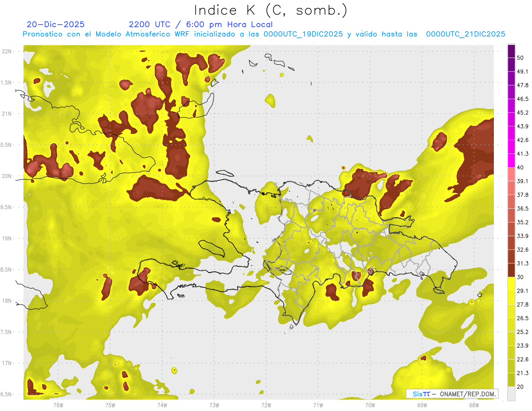532x411 pixels.
Task: Click the colorbar value '43.9'
Action: [523, 126]
